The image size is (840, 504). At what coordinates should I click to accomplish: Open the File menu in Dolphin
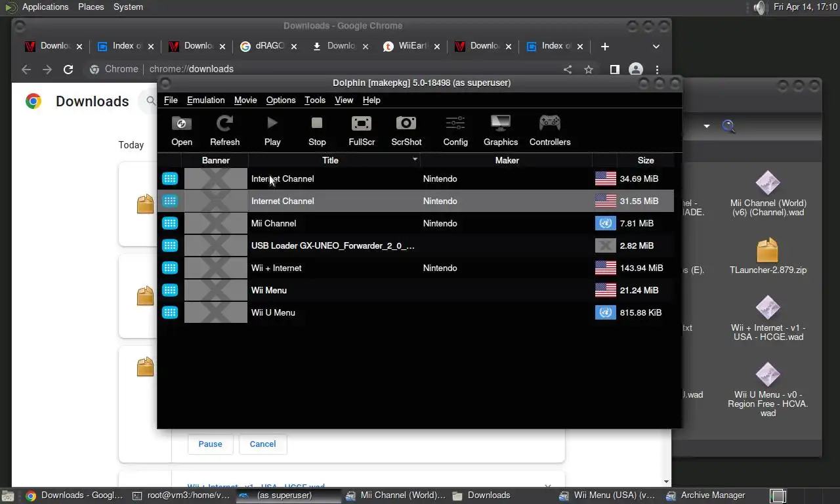(171, 100)
